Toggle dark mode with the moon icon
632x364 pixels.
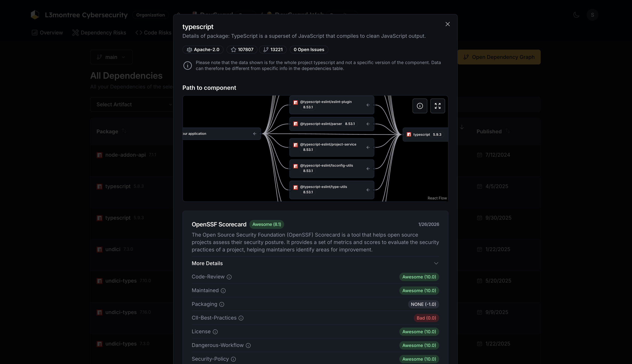(576, 14)
